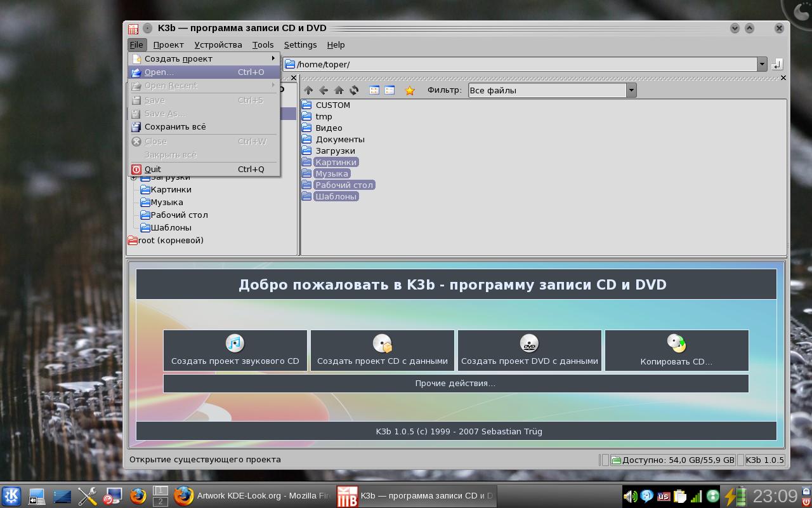Go up one directory in file browser
The image size is (812, 508).
pyautogui.click(x=308, y=90)
